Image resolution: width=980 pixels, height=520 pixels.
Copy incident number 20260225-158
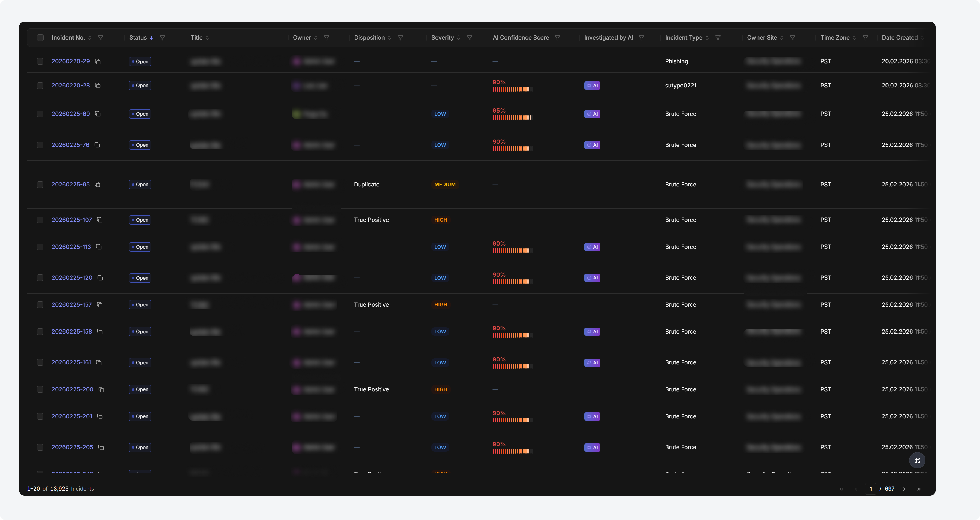[x=100, y=332]
